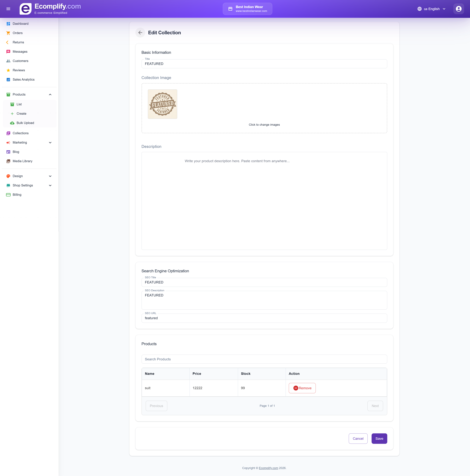Go to Sales Analytics menu item
The image size is (470, 476).
pyautogui.click(x=23, y=80)
